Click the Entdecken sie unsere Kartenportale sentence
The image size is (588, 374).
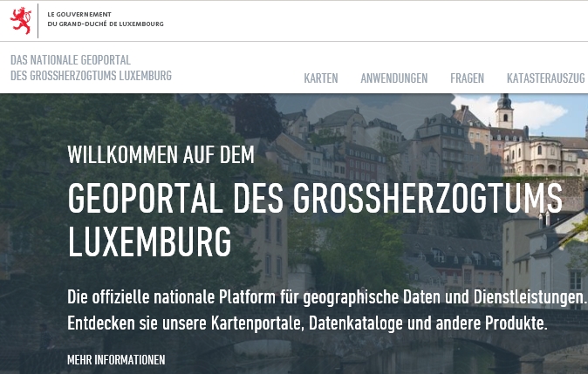307,323
